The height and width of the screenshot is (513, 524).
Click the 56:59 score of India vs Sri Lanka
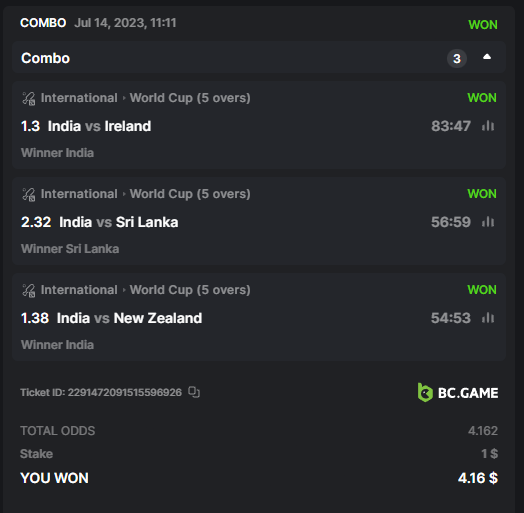(x=451, y=222)
